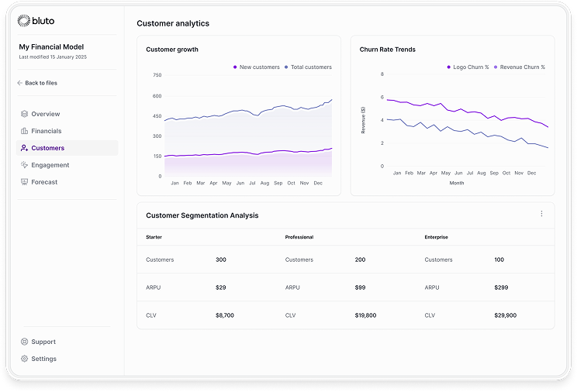The height and width of the screenshot is (392, 577).
Task: Click the Starter column header
Action: [x=154, y=237]
